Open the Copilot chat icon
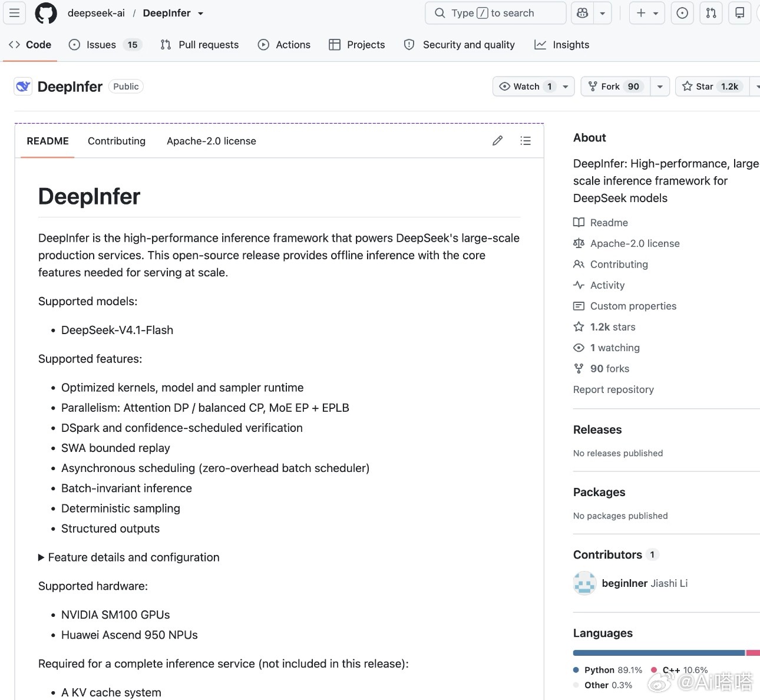Viewport: 760px width, 700px height. [583, 13]
